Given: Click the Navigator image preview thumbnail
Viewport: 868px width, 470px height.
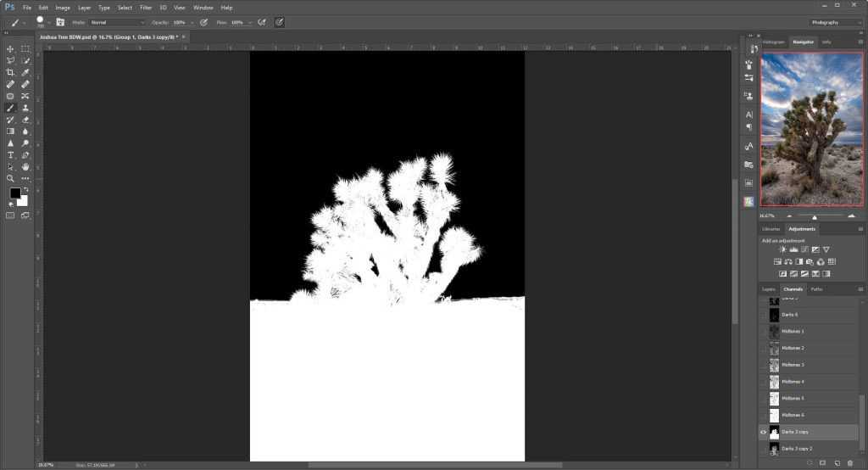Looking at the screenshot, I should point(812,129).
